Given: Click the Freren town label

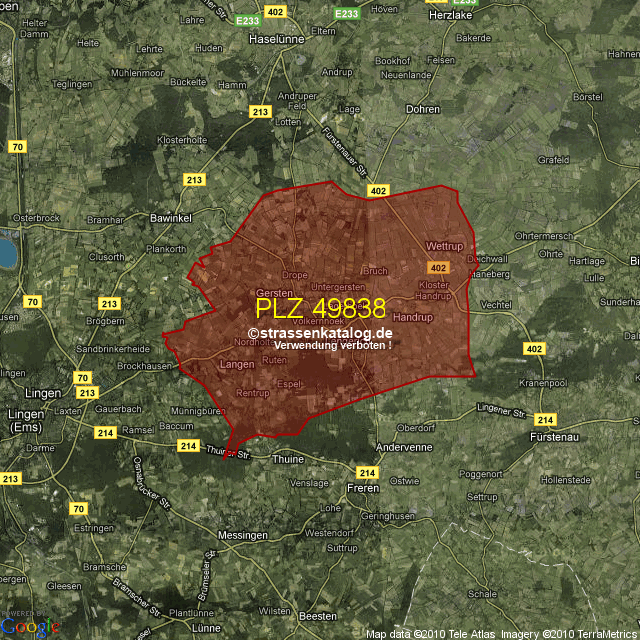Looking at the screenshot, I should click(363, 489).
